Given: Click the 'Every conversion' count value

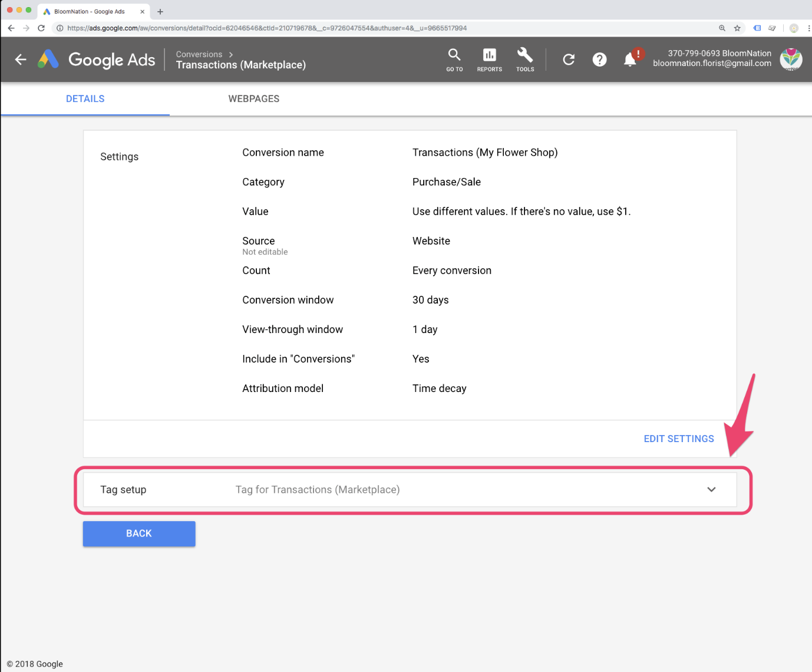Looking at the screenshot, I should [452, 271].
